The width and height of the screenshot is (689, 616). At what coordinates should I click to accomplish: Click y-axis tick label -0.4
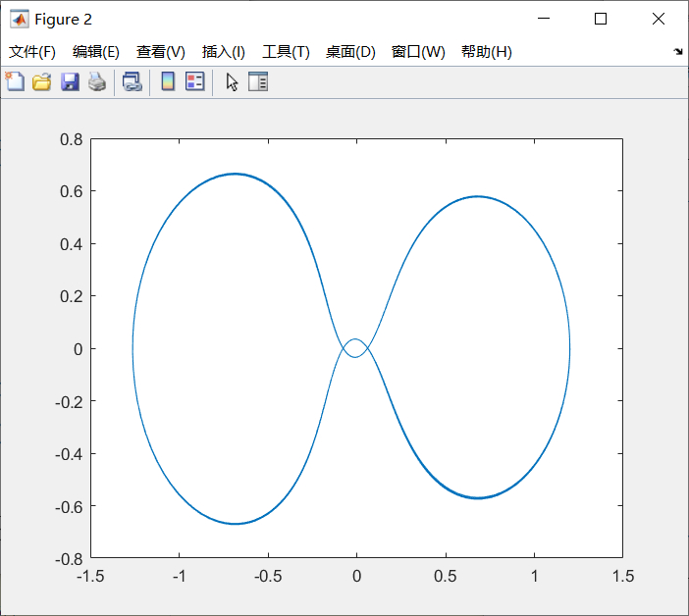(x=69, y=454)
